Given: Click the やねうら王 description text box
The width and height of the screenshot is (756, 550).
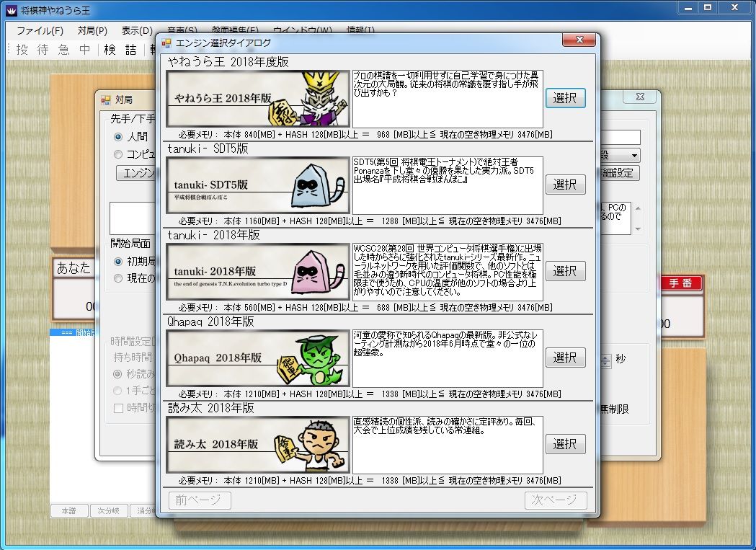Looking at the screenshot, I should (x=448, y=99).
